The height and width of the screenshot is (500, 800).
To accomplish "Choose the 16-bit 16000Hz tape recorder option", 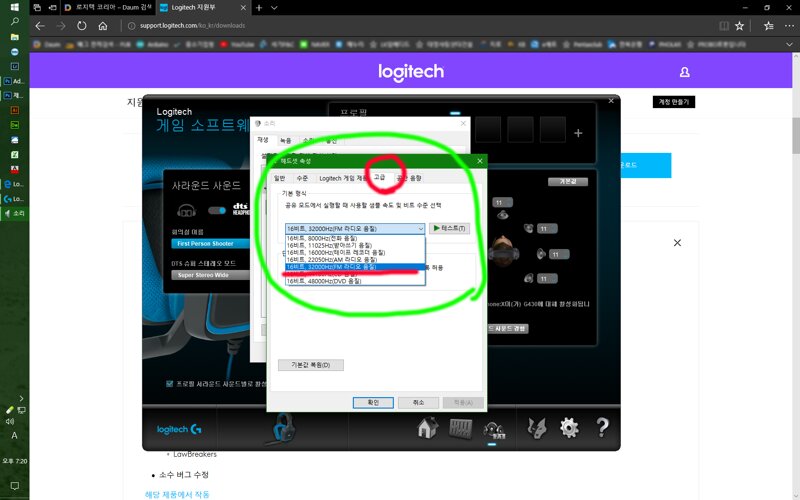I will [x=355, y=253].
